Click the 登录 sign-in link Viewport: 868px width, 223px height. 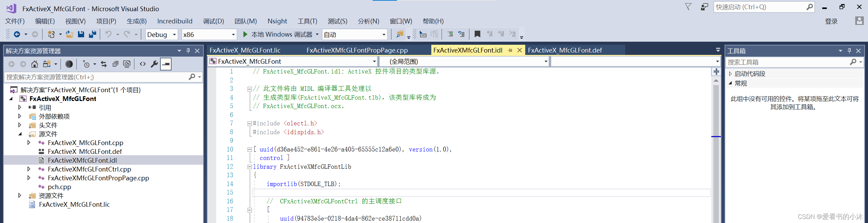point(831,21)
